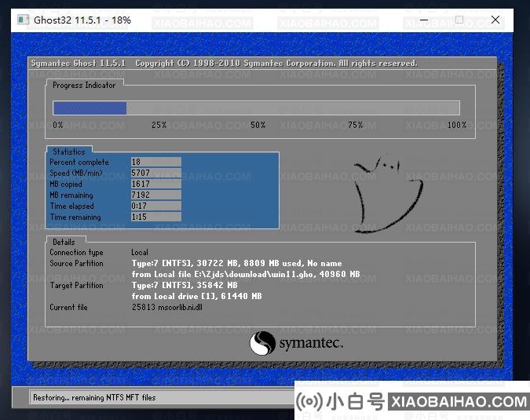This screenshot has height=420, width=530.
Task: Click the Target Partition label
Action: [76, 286]
